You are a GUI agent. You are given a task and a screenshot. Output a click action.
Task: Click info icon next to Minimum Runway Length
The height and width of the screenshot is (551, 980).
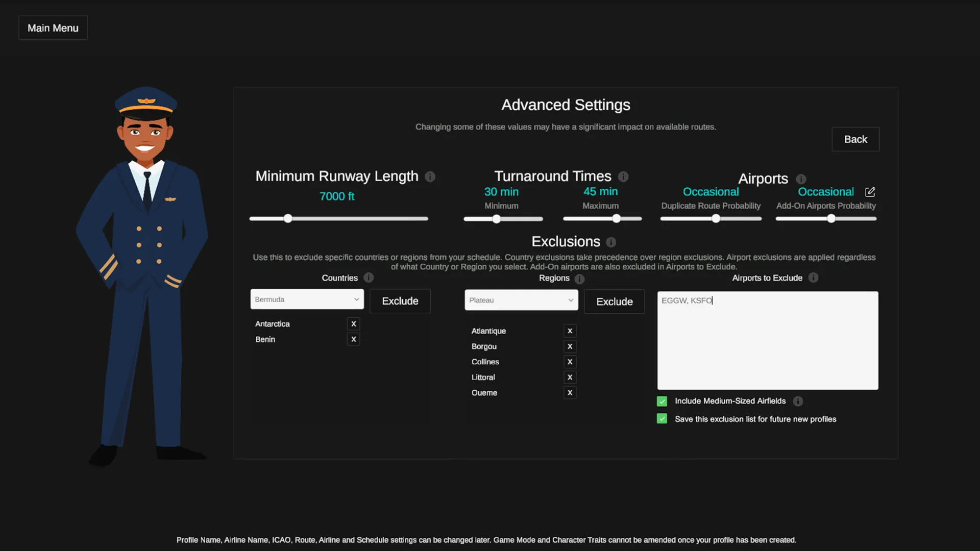click(x=430, y=177)
